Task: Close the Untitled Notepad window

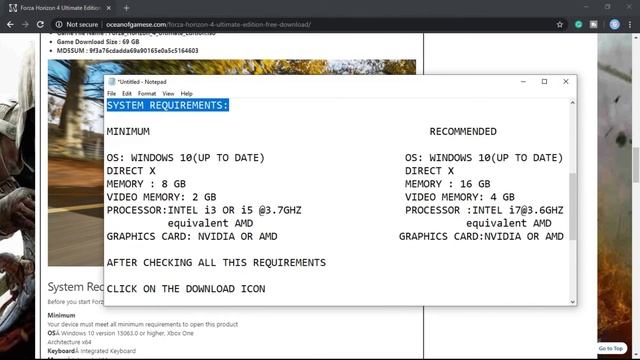Action: (566, 82)
